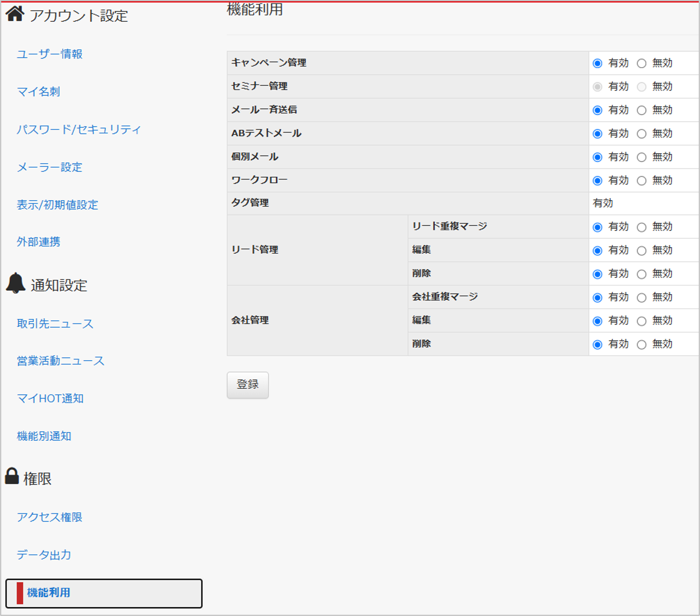Click the 機能利用 page heading
This screenshot has height=616, width=700.
pyautogui.click(x=254, y=9)
